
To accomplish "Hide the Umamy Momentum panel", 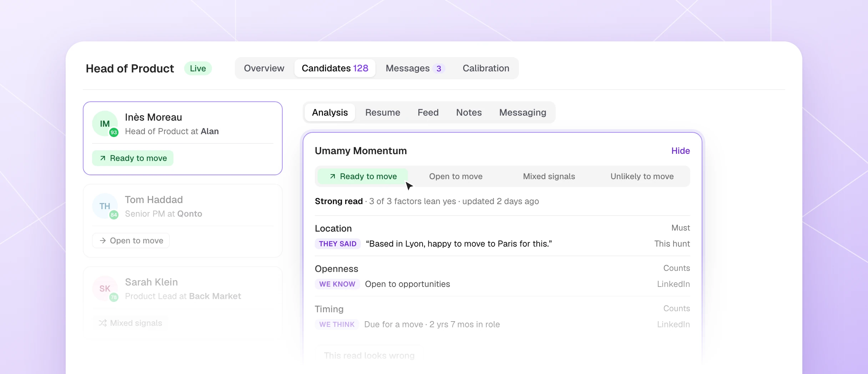I will tap(680, 151).
